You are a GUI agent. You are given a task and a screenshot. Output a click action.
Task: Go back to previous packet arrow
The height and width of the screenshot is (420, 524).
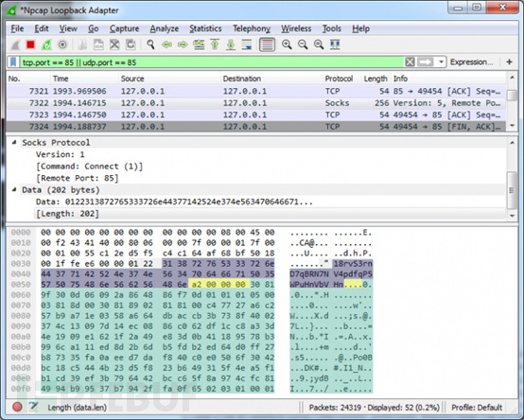point(166,44)
